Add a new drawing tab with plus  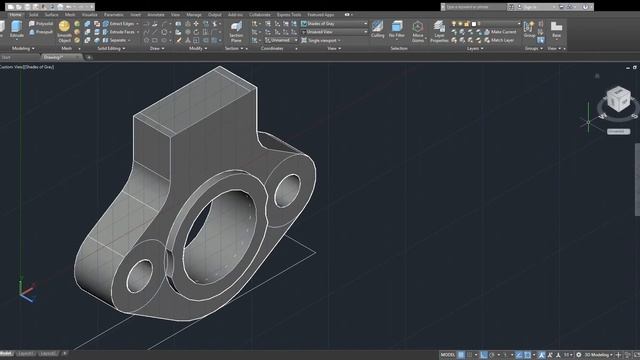89,58
